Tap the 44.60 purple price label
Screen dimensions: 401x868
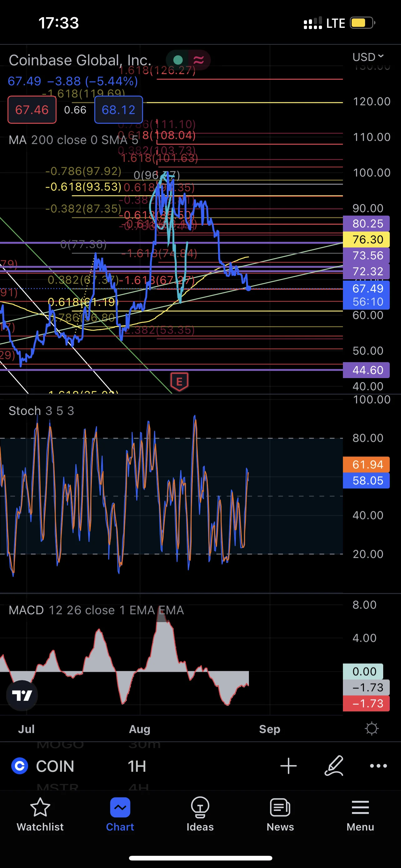(366, 370)
